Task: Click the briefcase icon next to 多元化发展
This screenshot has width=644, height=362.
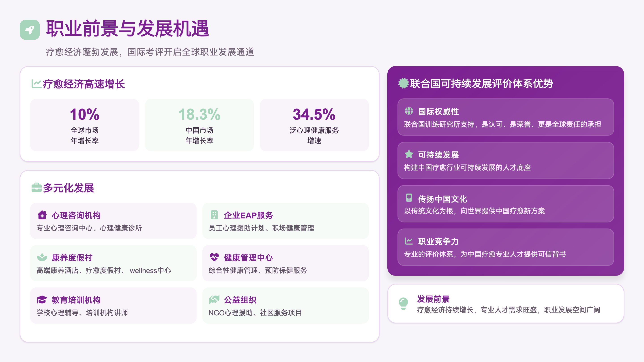Action: [x=36, y=187]
